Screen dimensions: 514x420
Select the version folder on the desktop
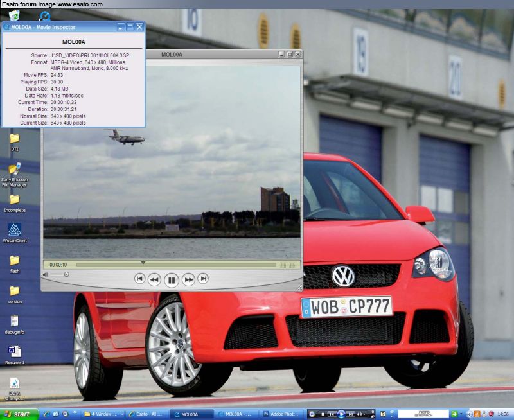click(14, 295)
